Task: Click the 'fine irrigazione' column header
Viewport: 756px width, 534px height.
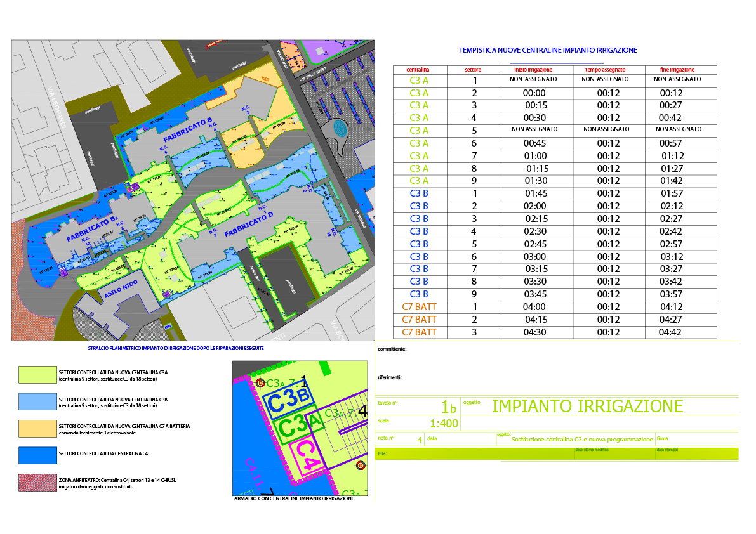Action: [677, 70]
